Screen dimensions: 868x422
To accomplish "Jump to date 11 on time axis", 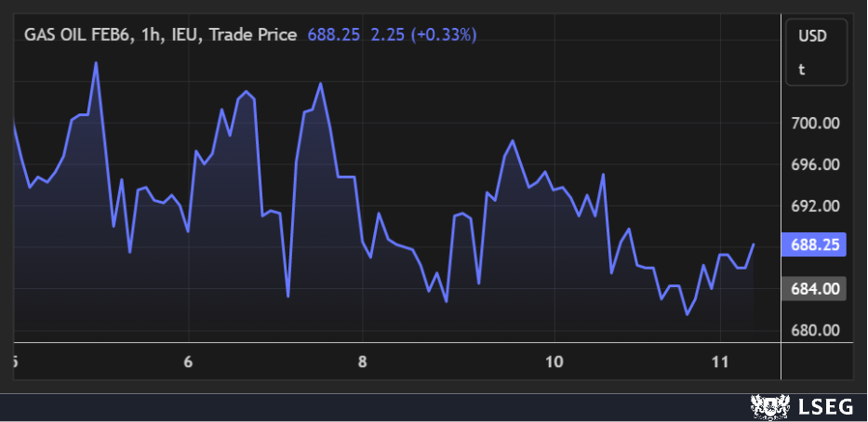I will [719, 362].
